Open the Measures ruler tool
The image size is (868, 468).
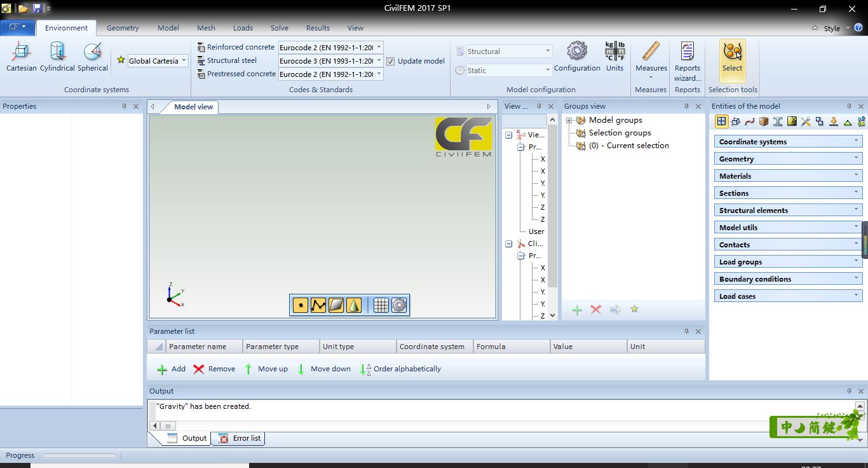point(651,61)
